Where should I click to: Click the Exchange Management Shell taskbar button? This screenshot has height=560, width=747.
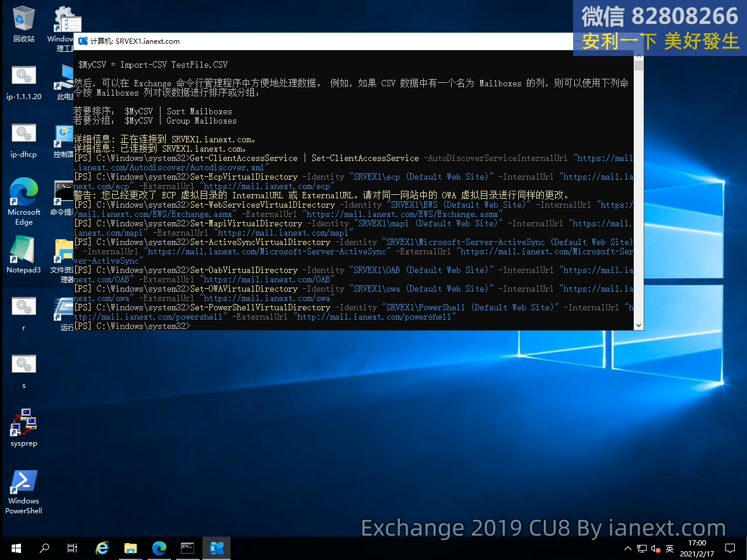coord(216,548)
